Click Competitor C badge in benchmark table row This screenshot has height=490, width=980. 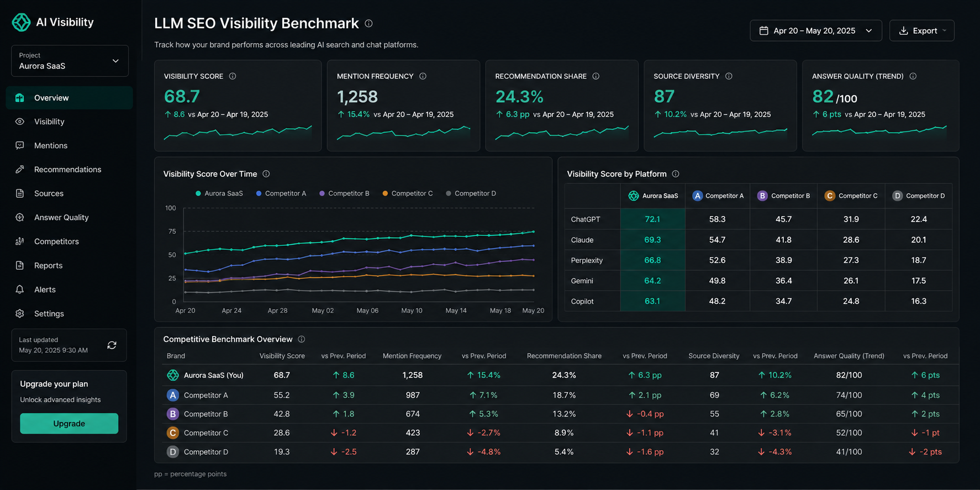click(x=173, y=433)
